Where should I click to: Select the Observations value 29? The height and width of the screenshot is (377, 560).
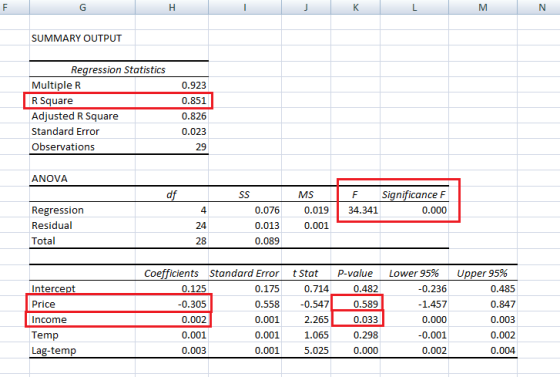201,147
